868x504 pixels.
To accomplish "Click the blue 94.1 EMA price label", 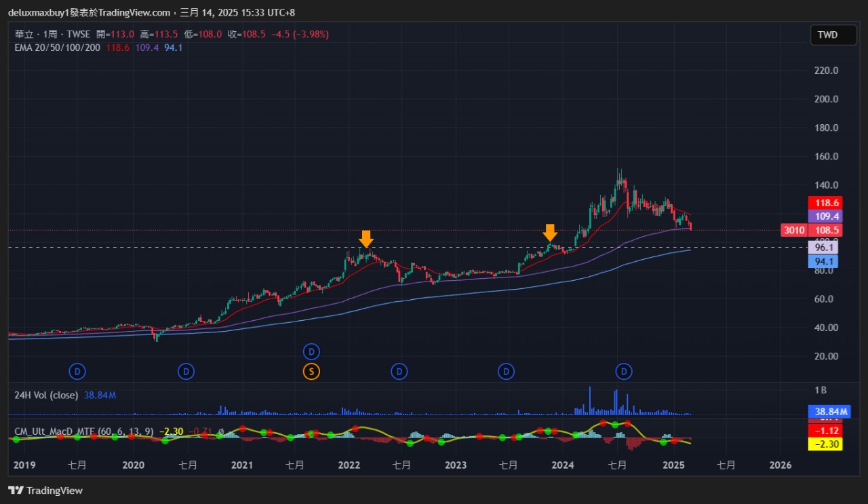I will (x=825, y=261).
